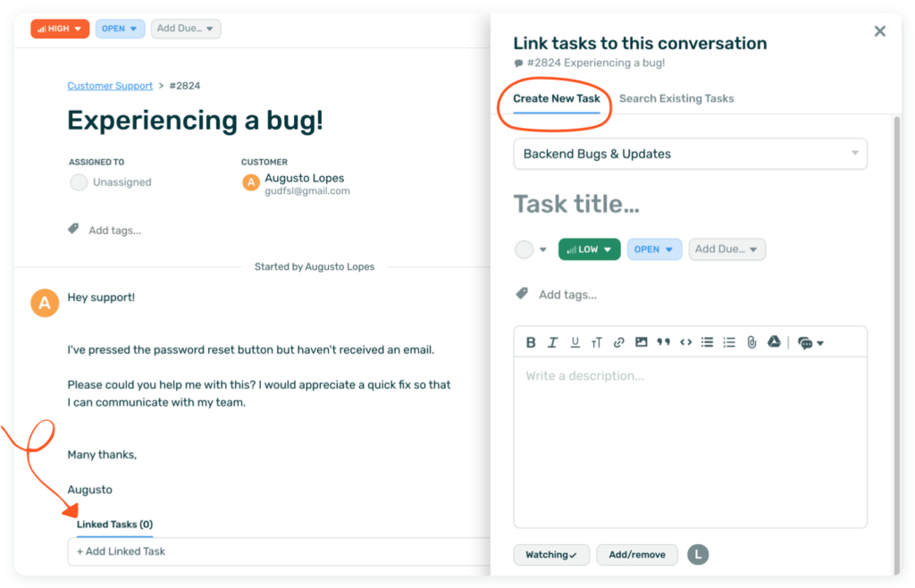
Task: Click the underline icon in the editor toolbar
Action: [575, 342]
